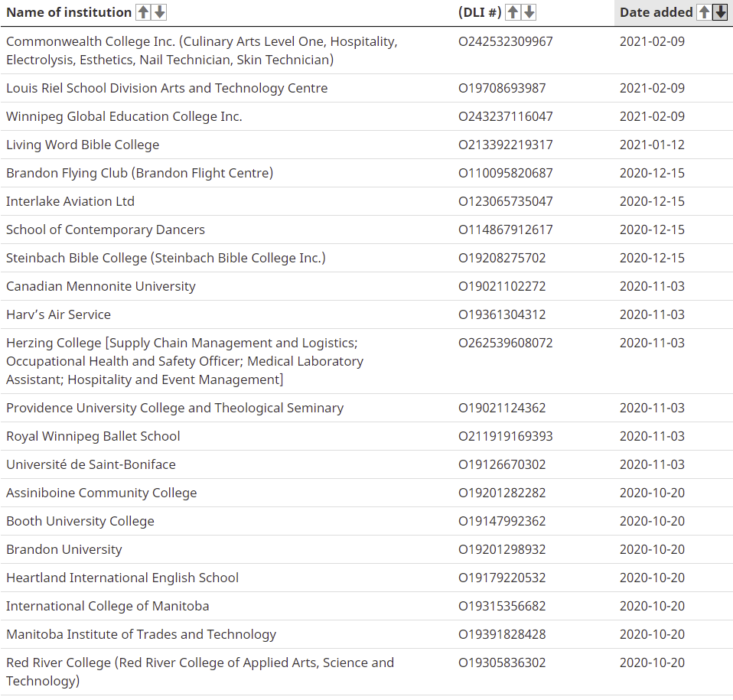
Task: Click DLI number O19361304312
Action: point(502,314)
